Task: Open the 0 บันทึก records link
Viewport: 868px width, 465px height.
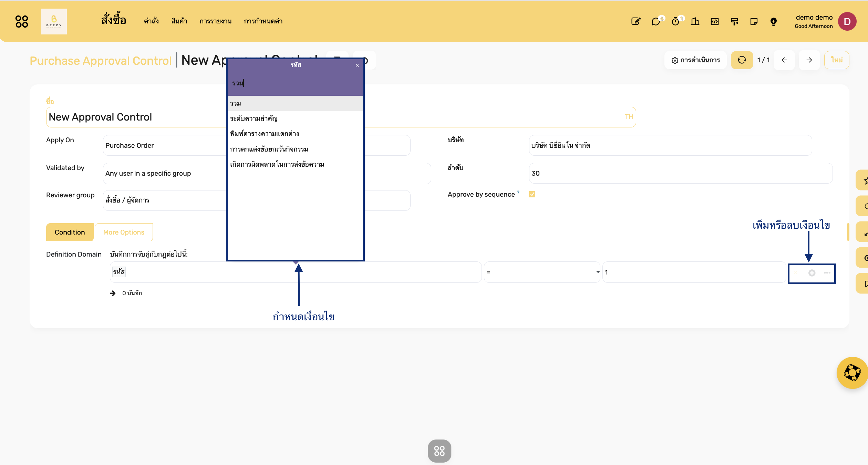Action: pyautogui.click(x=132, y=293)
